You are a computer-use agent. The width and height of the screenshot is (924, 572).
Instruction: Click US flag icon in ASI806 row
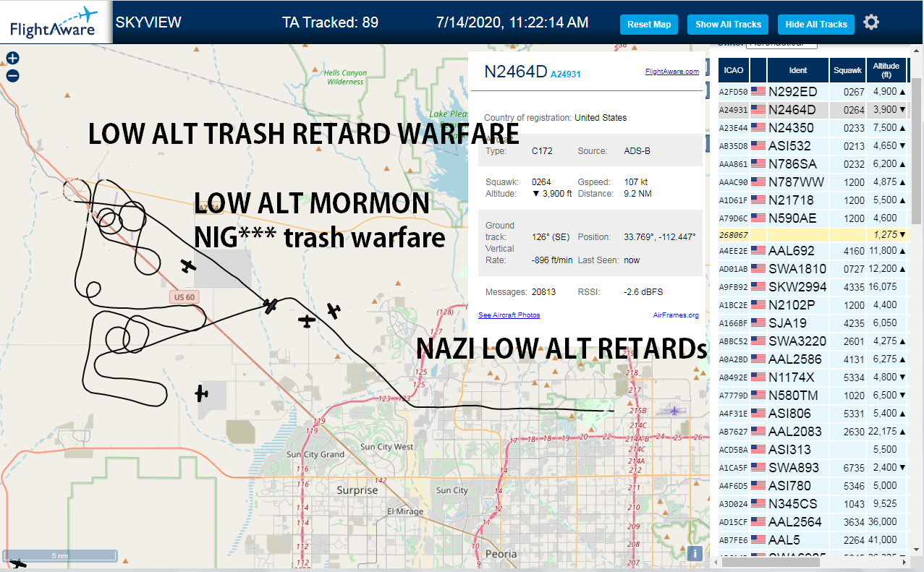click(758, 414)
